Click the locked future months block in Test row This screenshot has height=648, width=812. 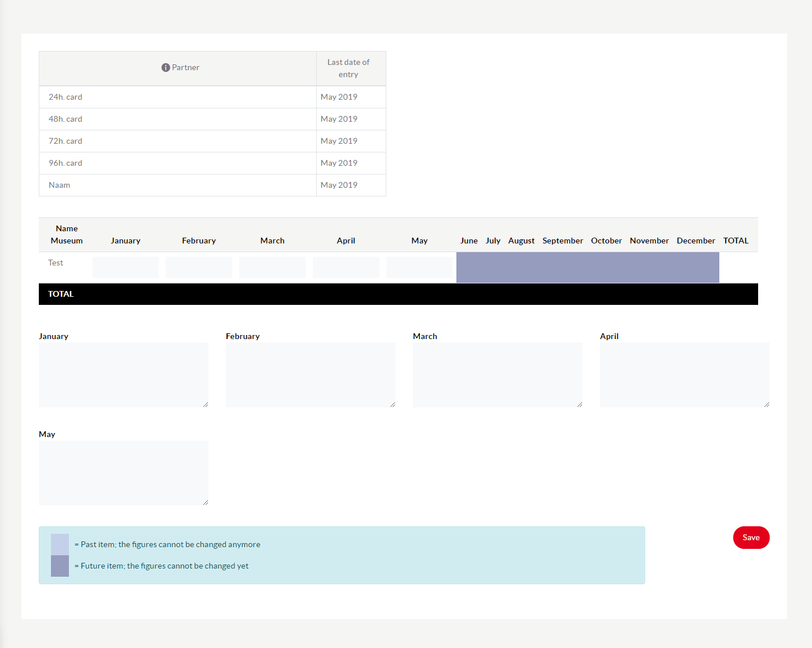588,267
